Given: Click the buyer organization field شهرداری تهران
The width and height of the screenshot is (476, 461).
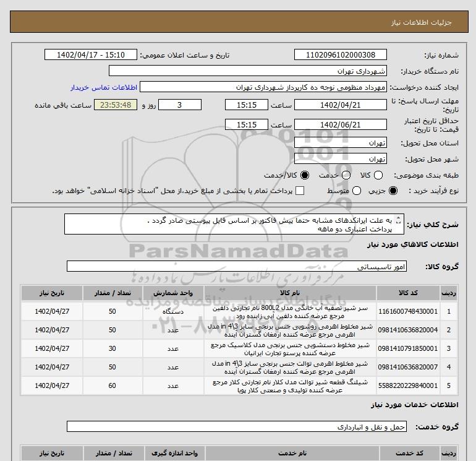Looking at the screenshot, I should (248, 71).
